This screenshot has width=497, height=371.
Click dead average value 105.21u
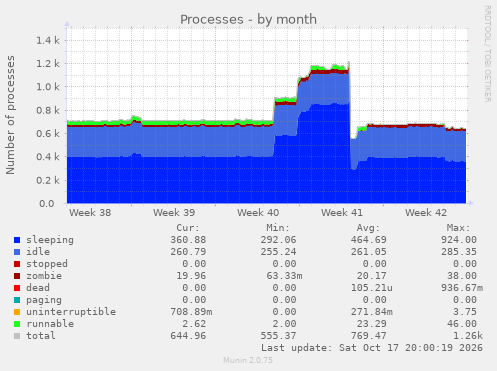pos(372,288)
